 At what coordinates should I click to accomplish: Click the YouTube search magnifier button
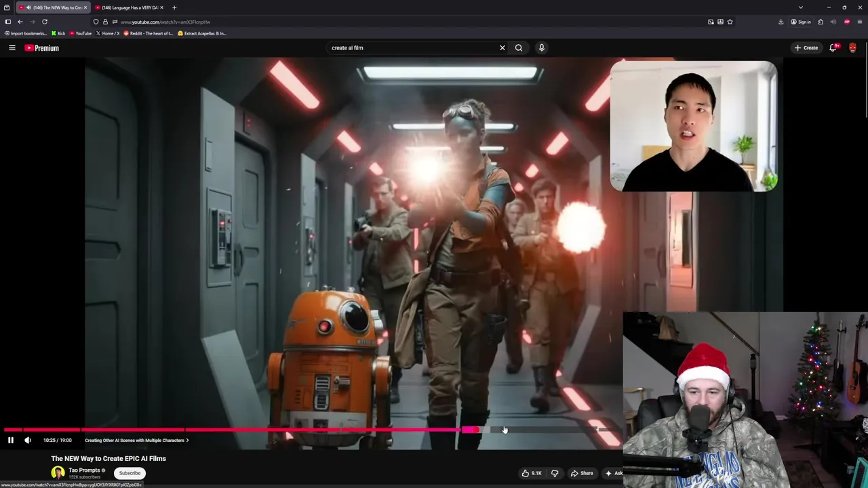pyautogui.click(x=519, y=47)
